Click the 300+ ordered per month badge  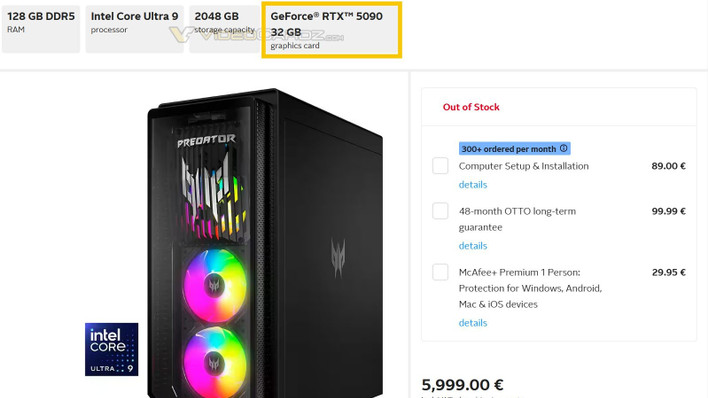(x=514, y=149)
